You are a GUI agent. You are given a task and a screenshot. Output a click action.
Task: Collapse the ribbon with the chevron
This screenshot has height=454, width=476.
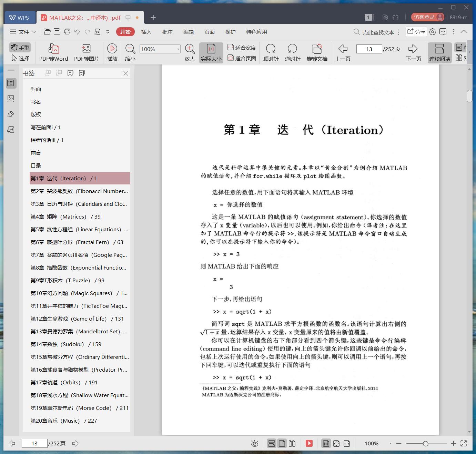(464, 32)
